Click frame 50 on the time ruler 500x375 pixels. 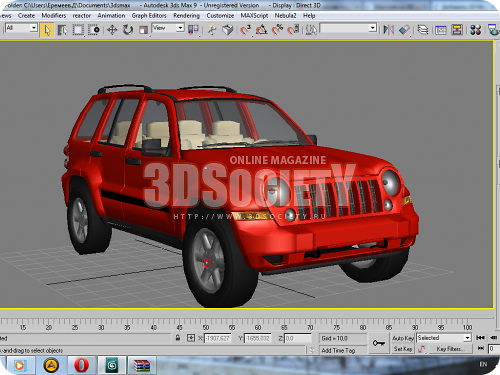[206, 327]
